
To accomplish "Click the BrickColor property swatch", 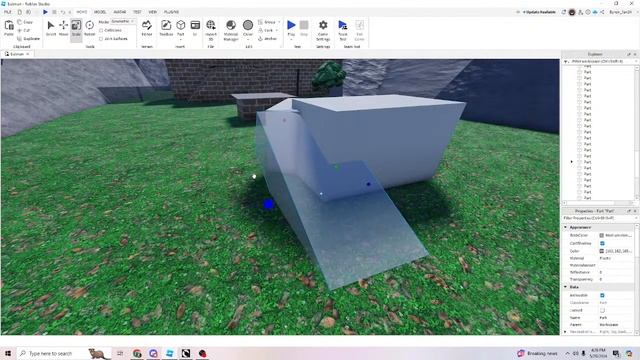I will point(602,236).
